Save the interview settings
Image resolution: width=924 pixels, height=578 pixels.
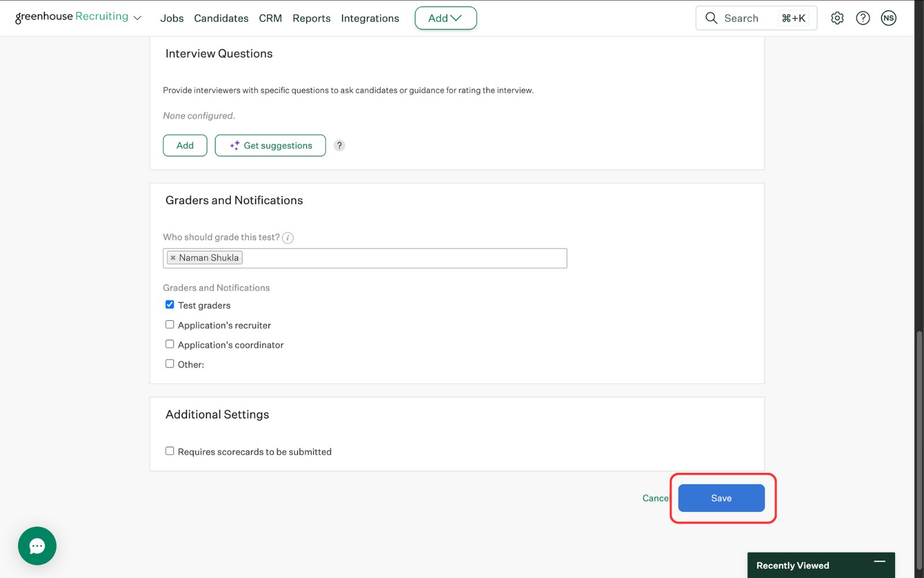(721, 498)
